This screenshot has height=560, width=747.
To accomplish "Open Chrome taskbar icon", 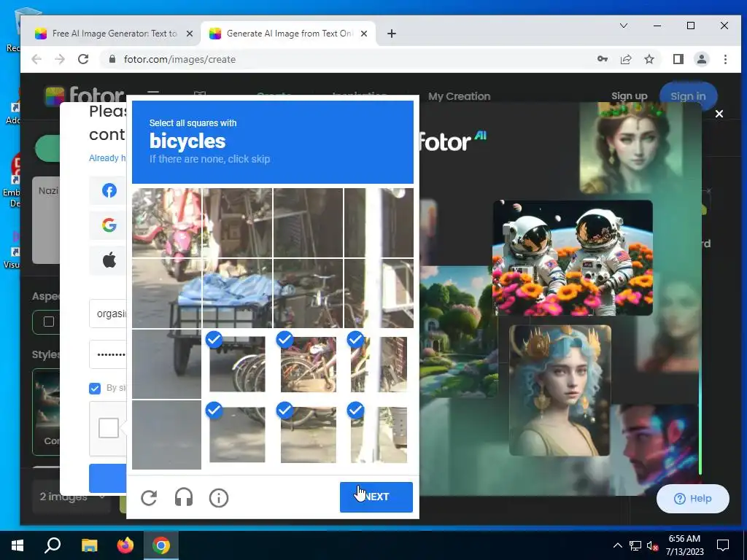I will [161, 545].
